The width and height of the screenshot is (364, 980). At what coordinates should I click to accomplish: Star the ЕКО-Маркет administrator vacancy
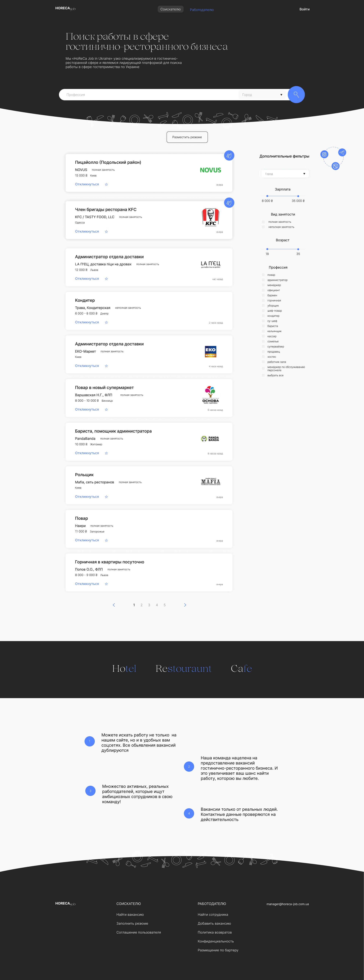click(106, 366)
